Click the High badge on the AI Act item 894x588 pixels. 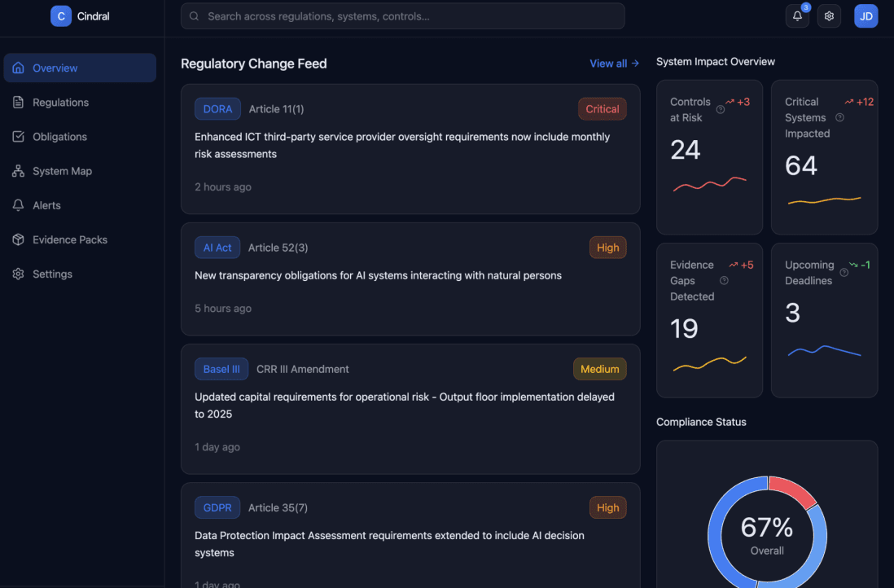point(607,247)
